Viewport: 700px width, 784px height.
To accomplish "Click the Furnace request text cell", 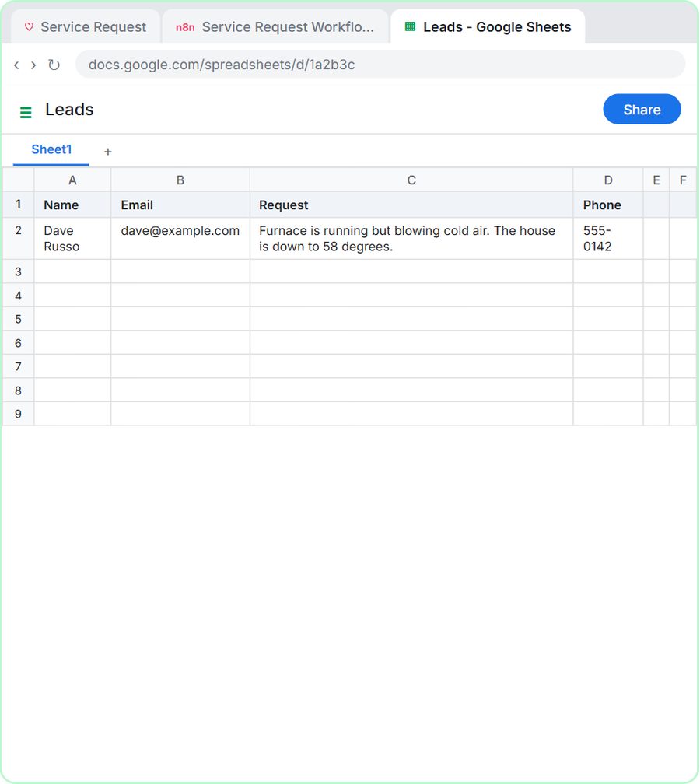I will coord(411,239).
